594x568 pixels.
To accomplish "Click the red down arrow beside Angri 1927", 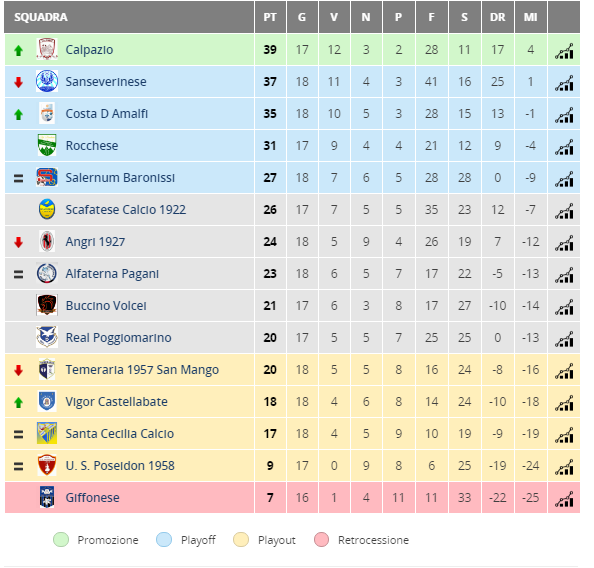I will click(x=18, y=242).
